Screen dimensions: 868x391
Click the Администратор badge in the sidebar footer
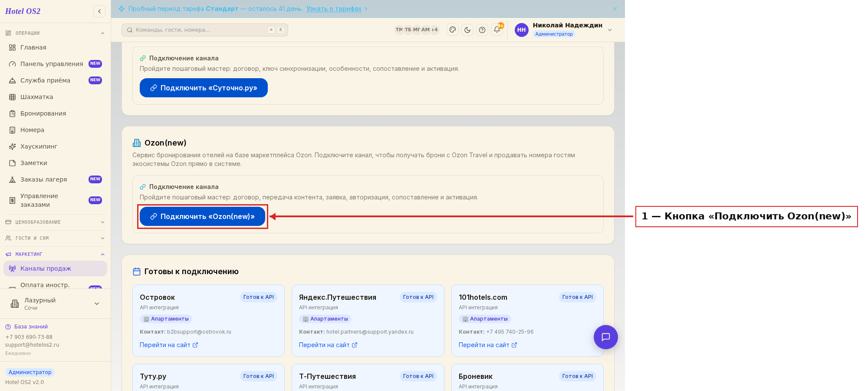point(30,372)
